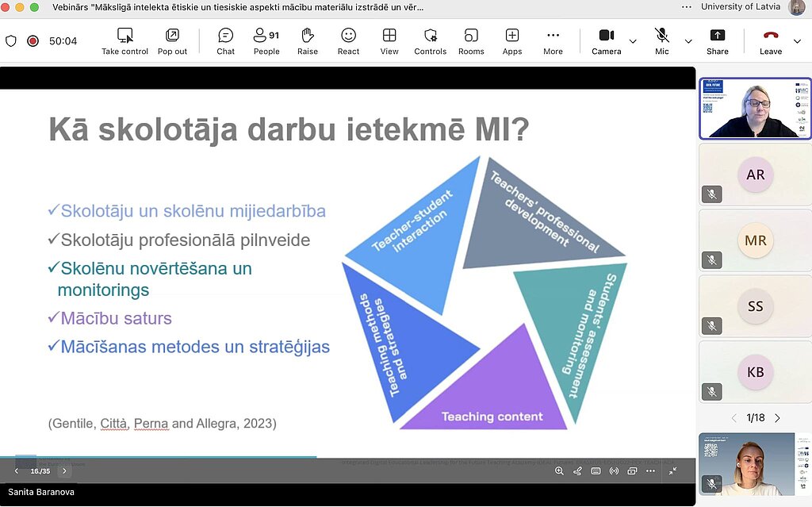Viewport: 812px width, 507px height.
Task: Click the Share button
Action: 717,41
